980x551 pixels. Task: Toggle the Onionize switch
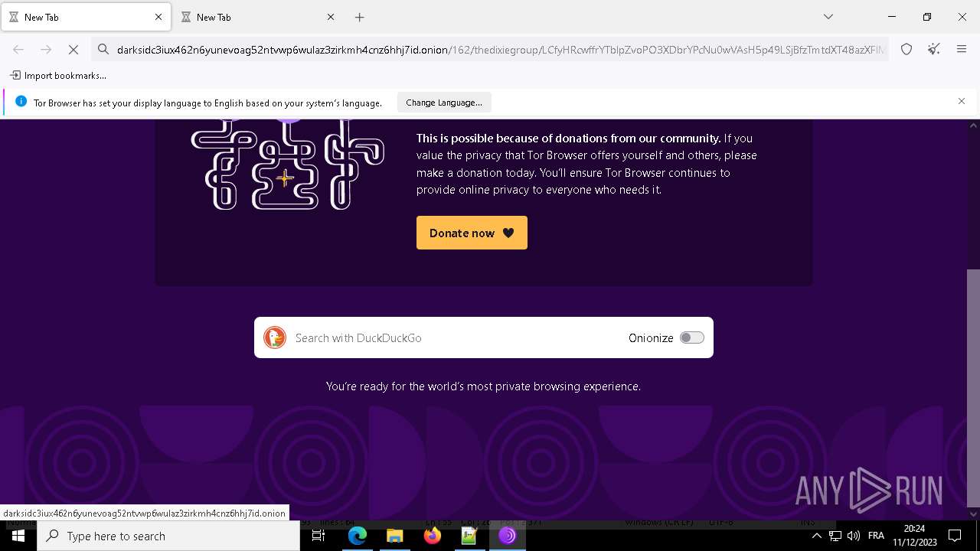(x=691, y=337)
